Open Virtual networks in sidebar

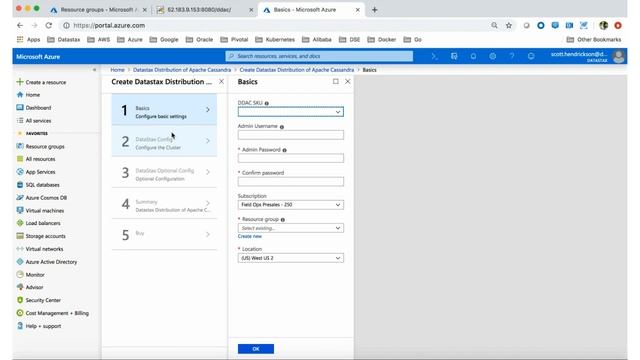(40, 249)
